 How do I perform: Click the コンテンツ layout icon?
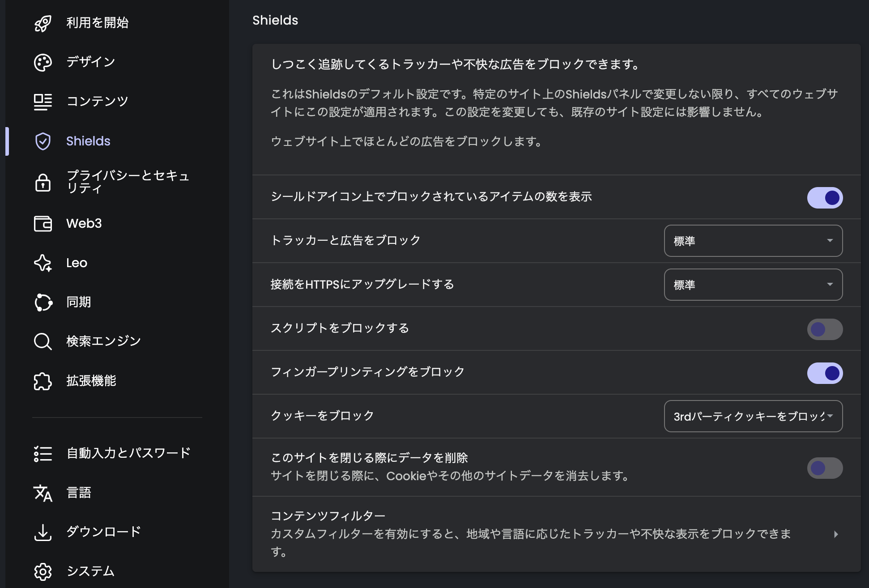pyautogui.click(x=43, y=102)
